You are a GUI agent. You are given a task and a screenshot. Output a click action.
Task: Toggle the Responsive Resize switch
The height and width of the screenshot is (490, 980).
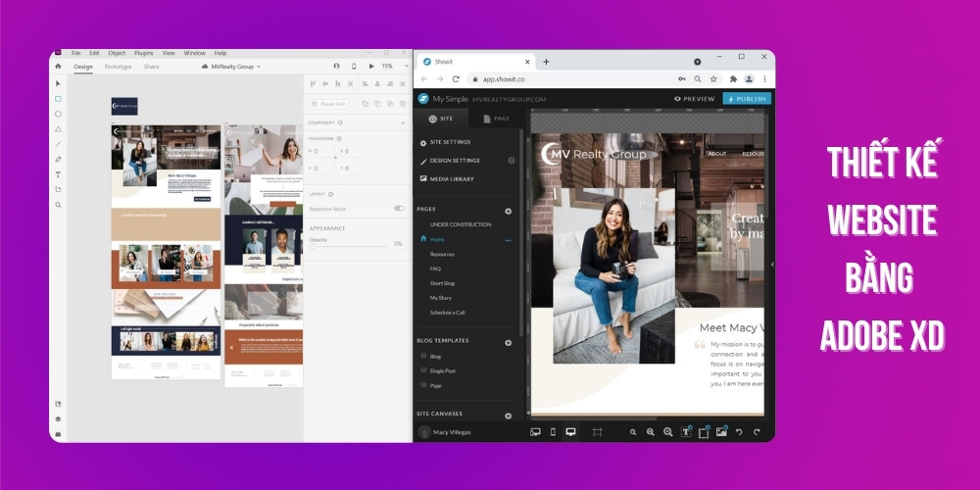click(399, 208)
